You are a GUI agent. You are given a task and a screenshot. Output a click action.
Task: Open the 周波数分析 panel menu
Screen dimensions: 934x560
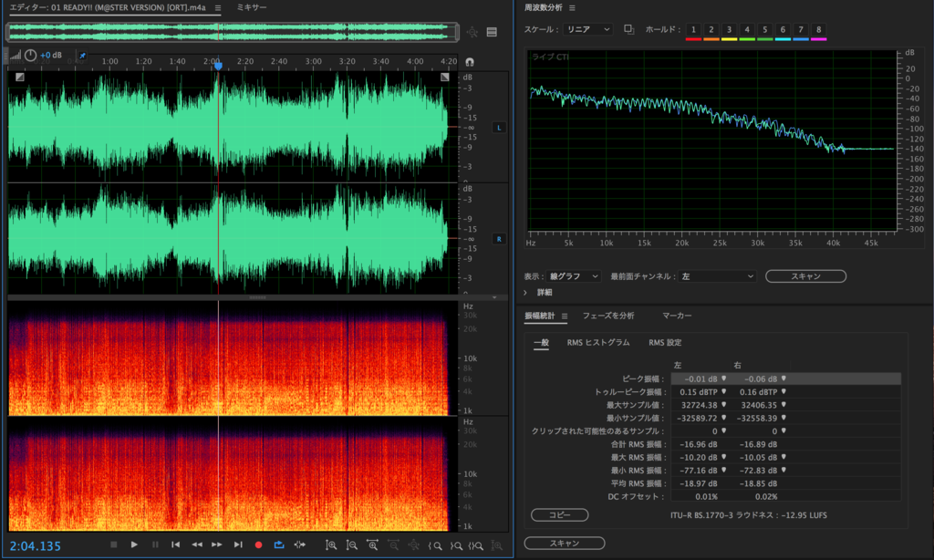572,7
